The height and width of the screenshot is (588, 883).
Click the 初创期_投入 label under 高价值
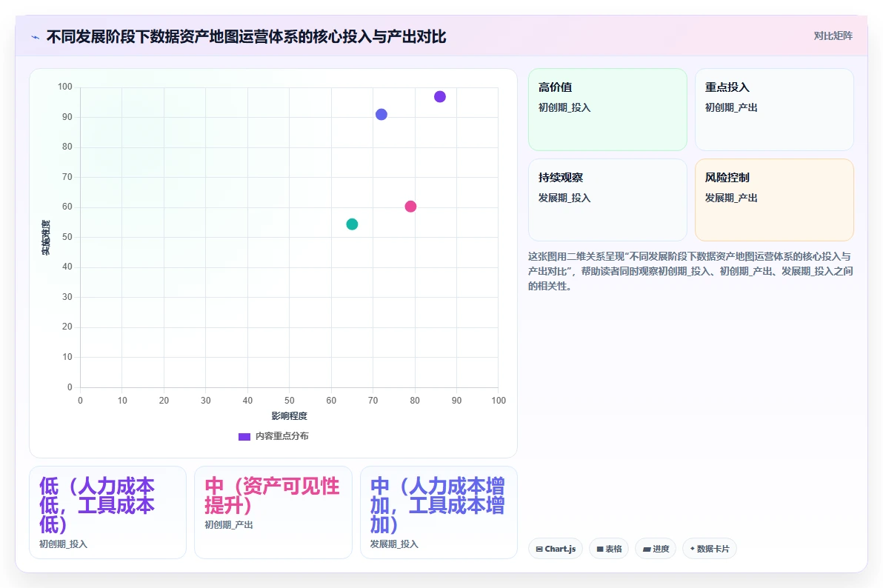click(x=564, y=107)
